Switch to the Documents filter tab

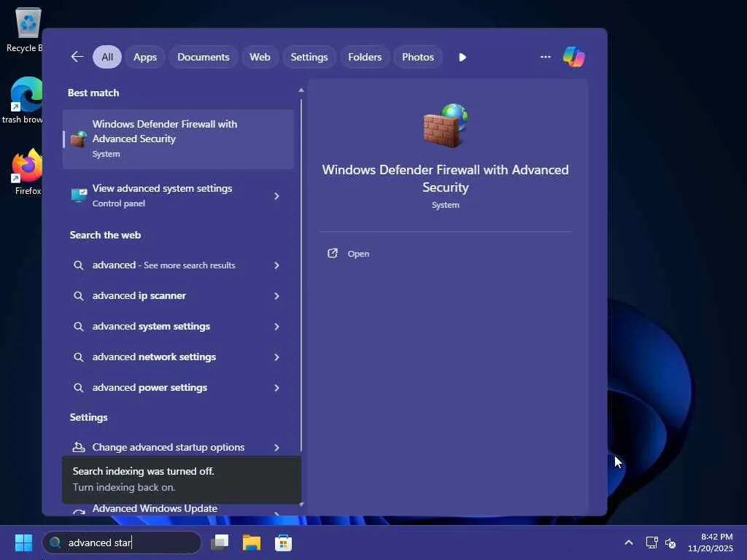[x=204, y=57]
